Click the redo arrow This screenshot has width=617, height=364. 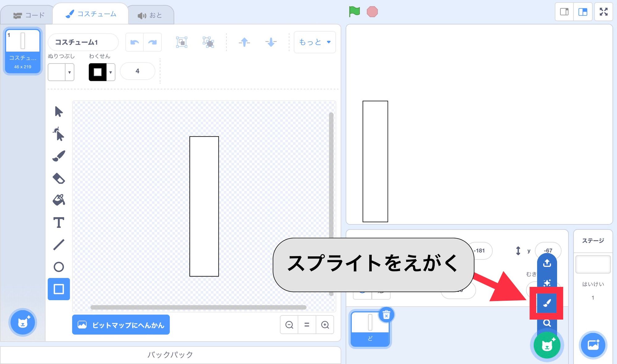click(152, 42)
